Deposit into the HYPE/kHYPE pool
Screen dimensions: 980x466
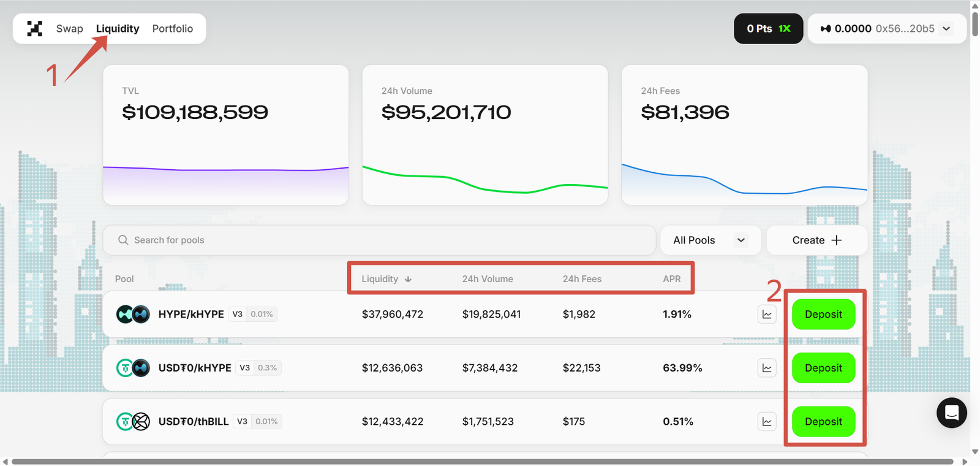click(x=823, y=315)
